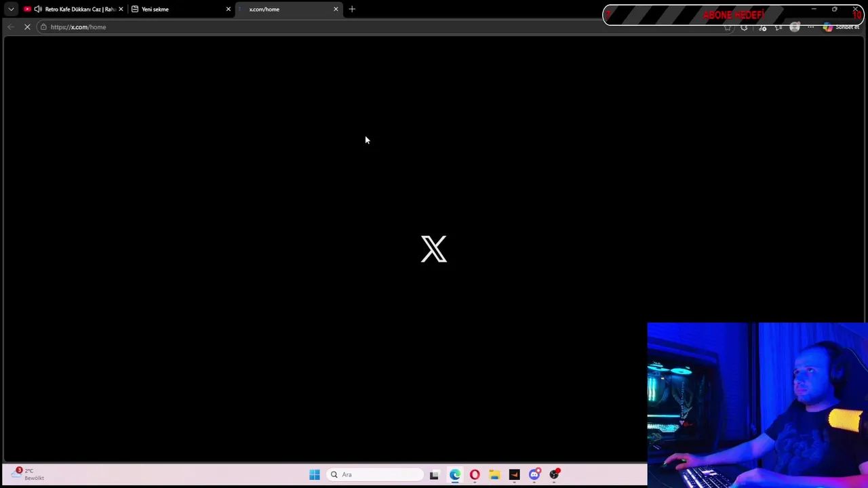
Task: Switch to the Retro Kafe Dükkanı YouTube tab
Action: coord(75,9)
